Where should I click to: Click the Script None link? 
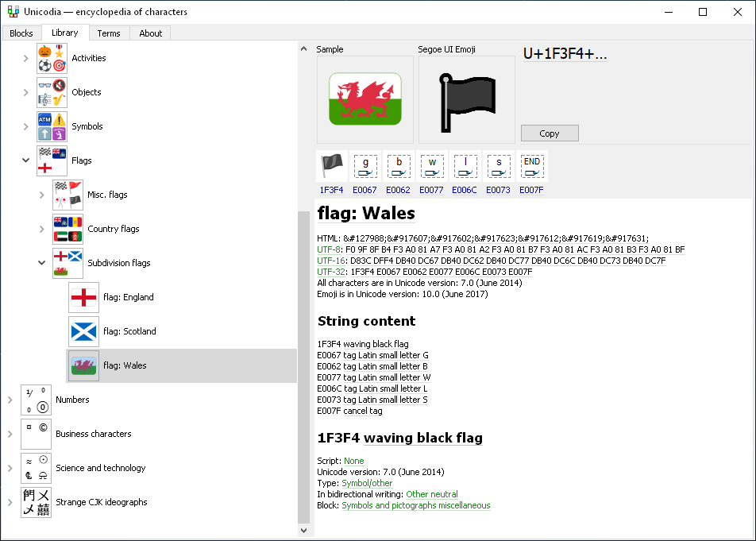tap(354, 461)
